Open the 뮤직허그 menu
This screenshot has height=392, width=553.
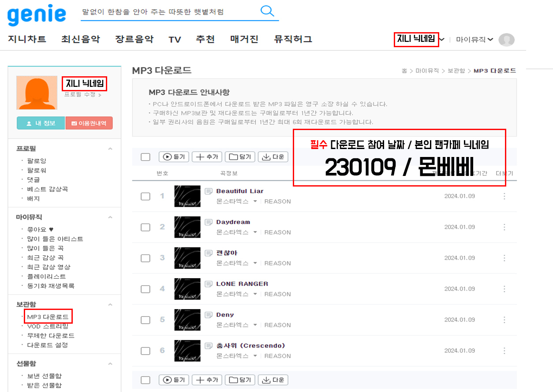293,39
